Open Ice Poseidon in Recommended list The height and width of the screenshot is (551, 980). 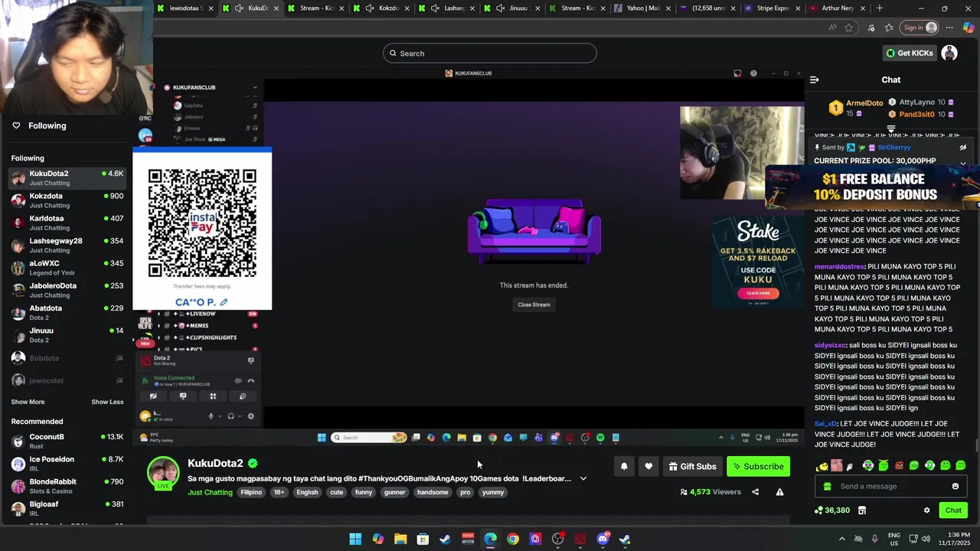click(67, 464)
